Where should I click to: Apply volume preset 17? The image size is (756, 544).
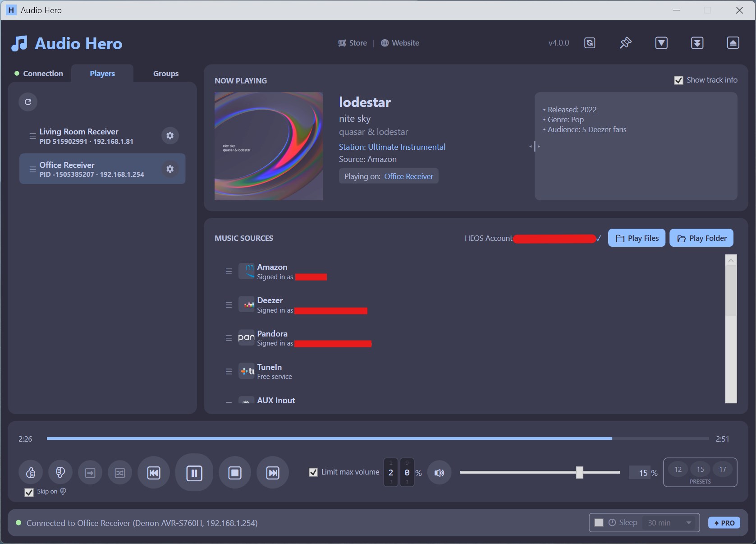[723, 469]
